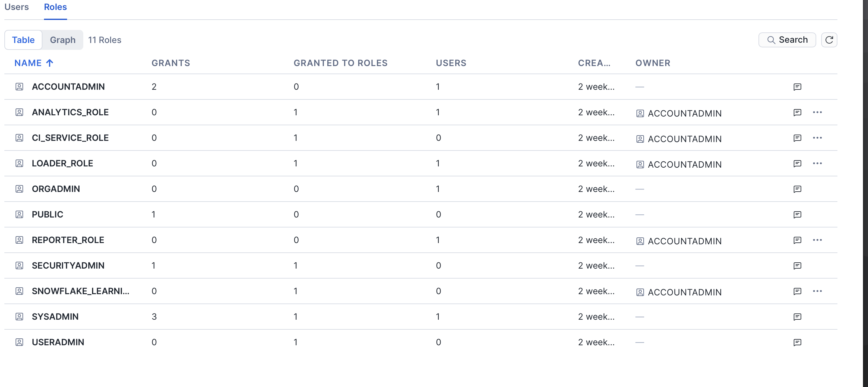The width and height of the screenshot is (868, 387).
Task: Click owner icon in LOADER_ROLE row
Action: (x=640, y=165)
